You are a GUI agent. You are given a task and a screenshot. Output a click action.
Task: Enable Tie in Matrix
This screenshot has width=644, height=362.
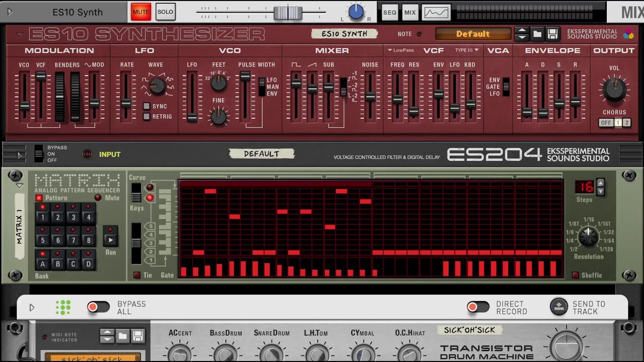coord(136,275)
